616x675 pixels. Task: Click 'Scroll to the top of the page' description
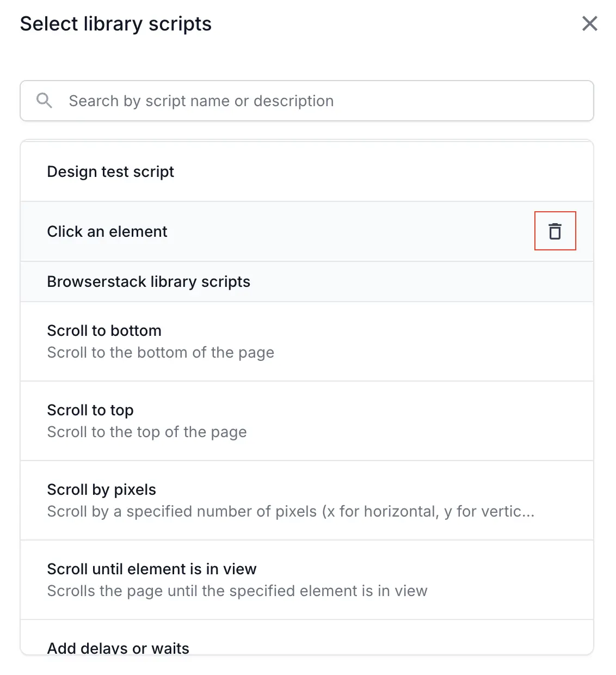pos(147,432)
